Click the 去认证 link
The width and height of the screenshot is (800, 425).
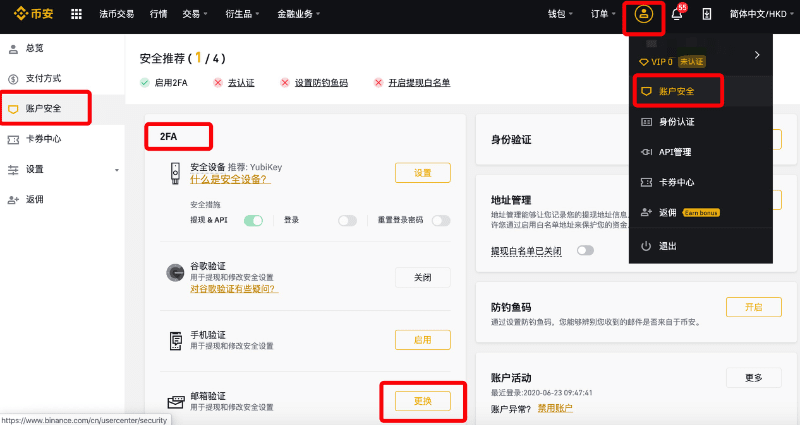[241, 83]
